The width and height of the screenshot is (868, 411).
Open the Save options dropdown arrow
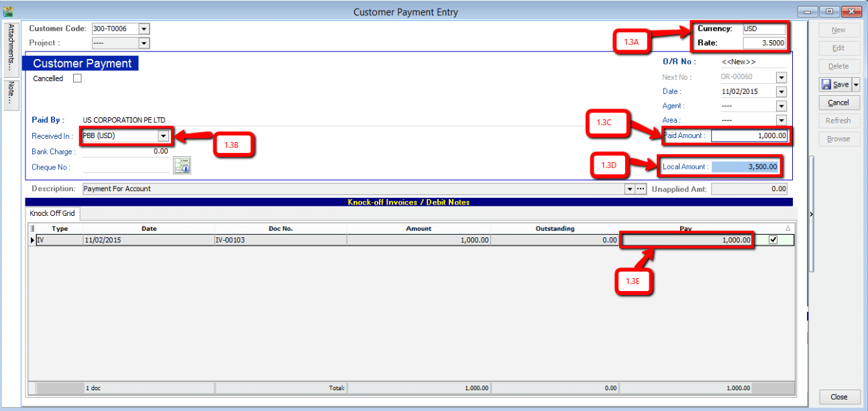point(855,84)
